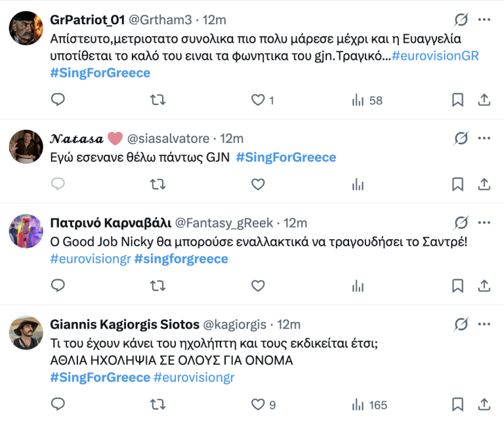Share Giannis Kagiorgis Siotos's tweet
The height and width of the screenshot is (421, 504).
(x=484, y=405)
